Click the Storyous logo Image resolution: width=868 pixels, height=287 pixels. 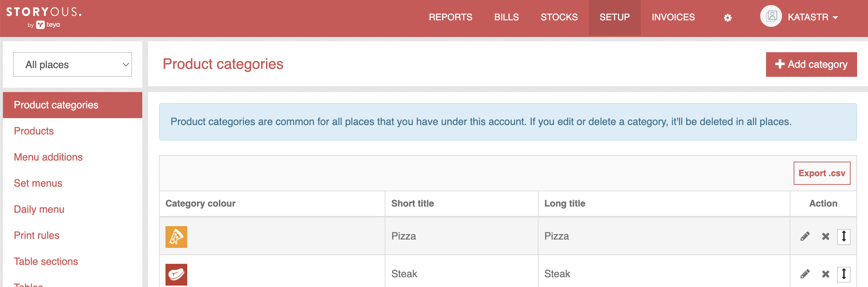[44, 17]
